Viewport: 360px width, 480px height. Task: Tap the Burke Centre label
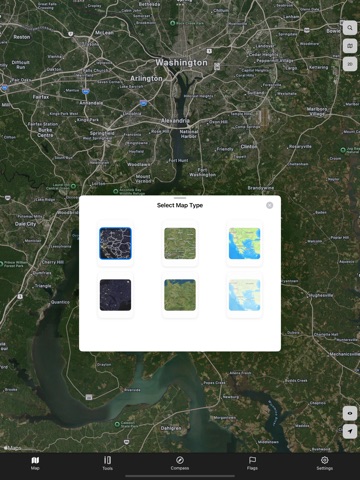click(45, 132)
